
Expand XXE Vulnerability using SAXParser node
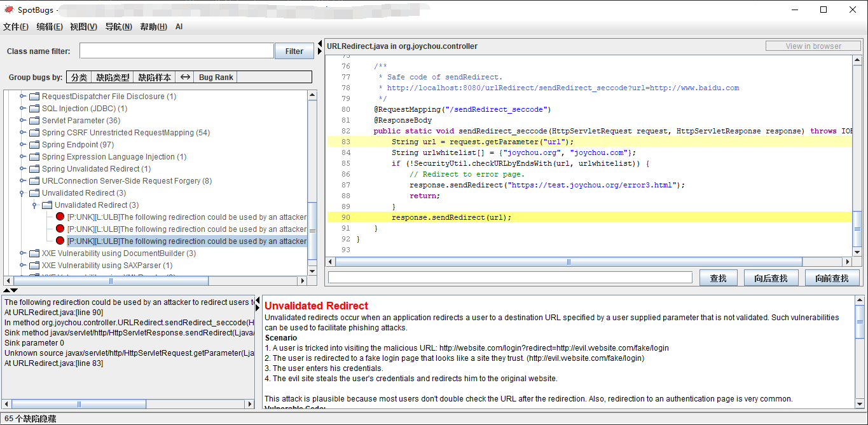tap(22, 266)
